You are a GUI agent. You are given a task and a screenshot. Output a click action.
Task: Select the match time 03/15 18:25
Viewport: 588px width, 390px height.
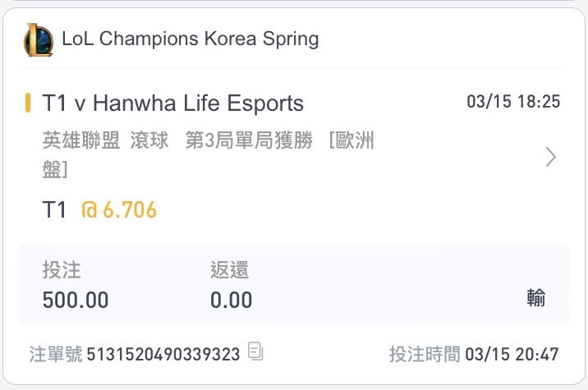coord(513,102)
